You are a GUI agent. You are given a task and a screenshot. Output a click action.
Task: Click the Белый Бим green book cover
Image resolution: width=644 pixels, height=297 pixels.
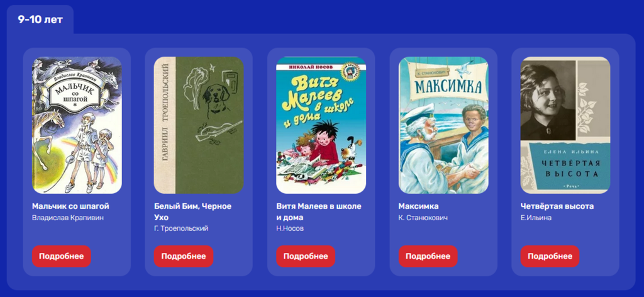199,125
